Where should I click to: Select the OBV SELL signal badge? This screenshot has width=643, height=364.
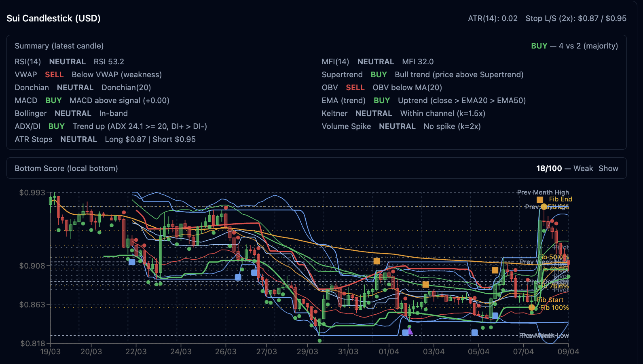click(355, 87)
